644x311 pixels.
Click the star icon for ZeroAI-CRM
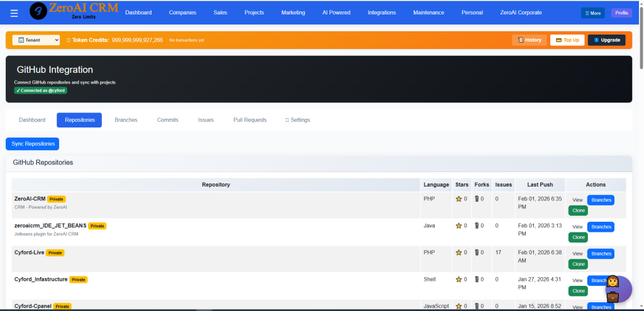(458, 199)
